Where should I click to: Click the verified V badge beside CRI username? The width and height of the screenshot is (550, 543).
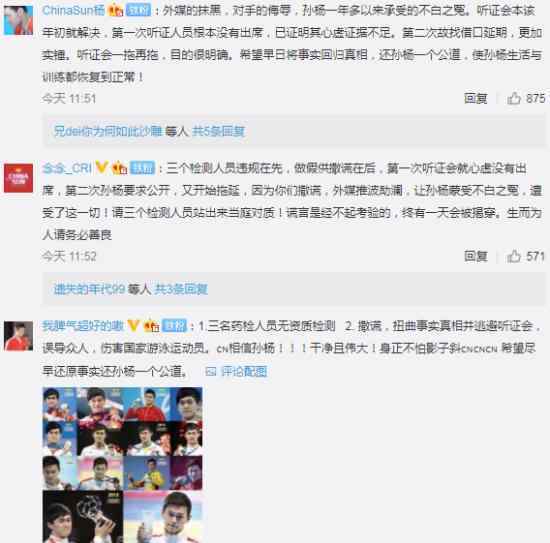(101, 167)
